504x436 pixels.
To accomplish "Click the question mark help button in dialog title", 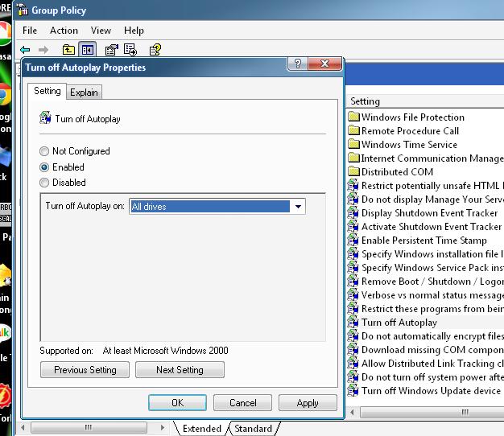I will pos(298,64).
